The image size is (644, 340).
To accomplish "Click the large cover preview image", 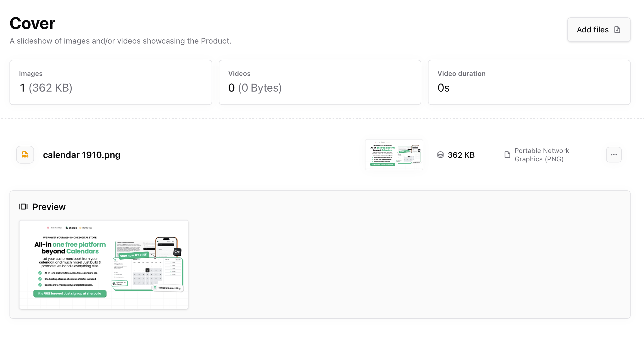I will 103,264.
